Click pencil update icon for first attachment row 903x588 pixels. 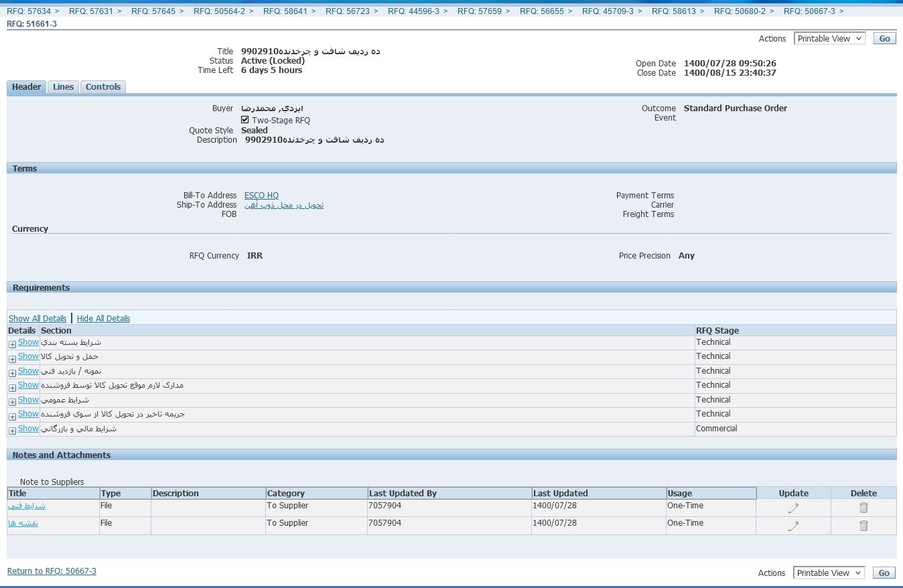pos(794,508)
